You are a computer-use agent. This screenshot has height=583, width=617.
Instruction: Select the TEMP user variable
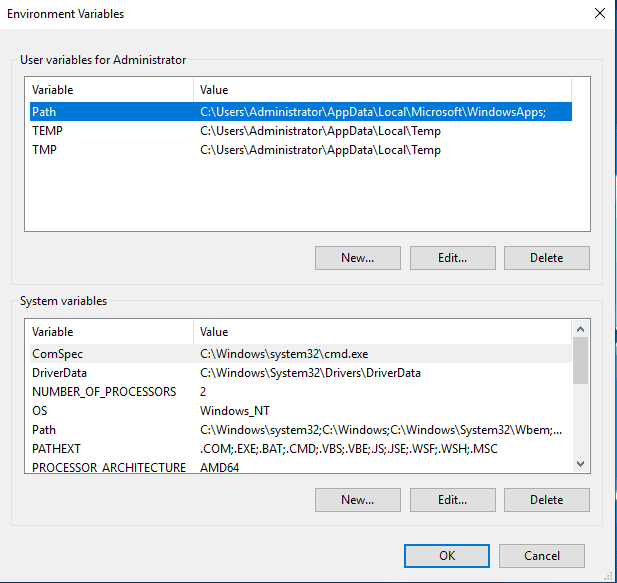(x=48, y=131)
